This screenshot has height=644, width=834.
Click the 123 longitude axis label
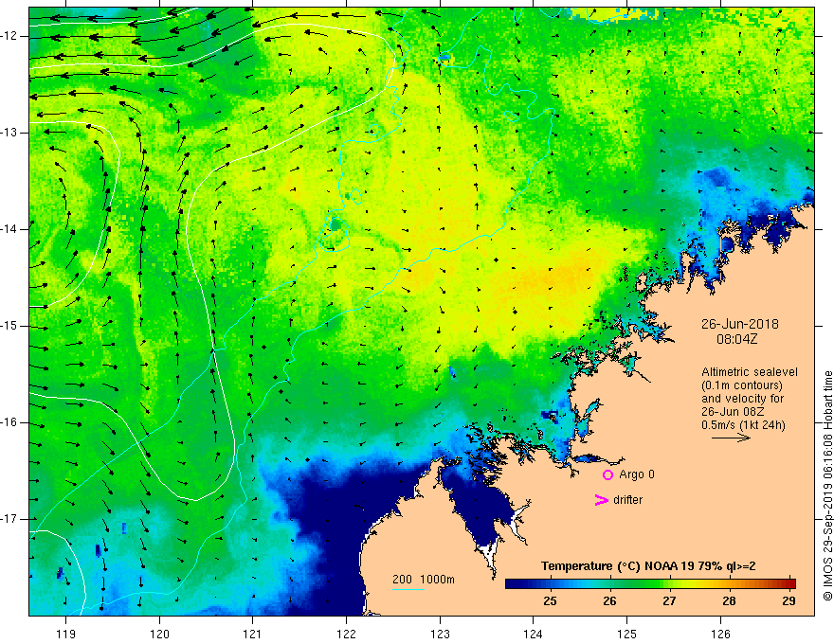click(x=440, y=634)
